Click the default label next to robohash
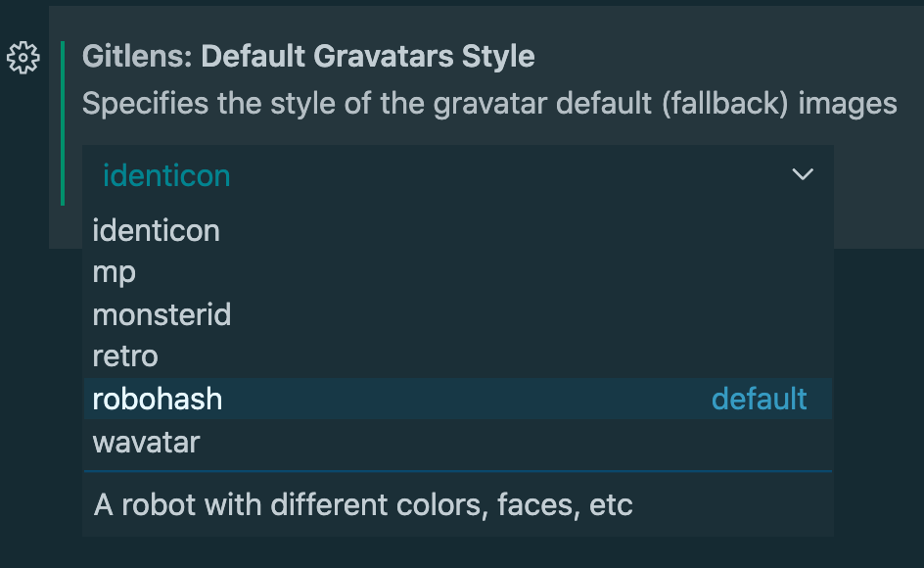Viewport: 924px width, 568px height. point(760,398)
